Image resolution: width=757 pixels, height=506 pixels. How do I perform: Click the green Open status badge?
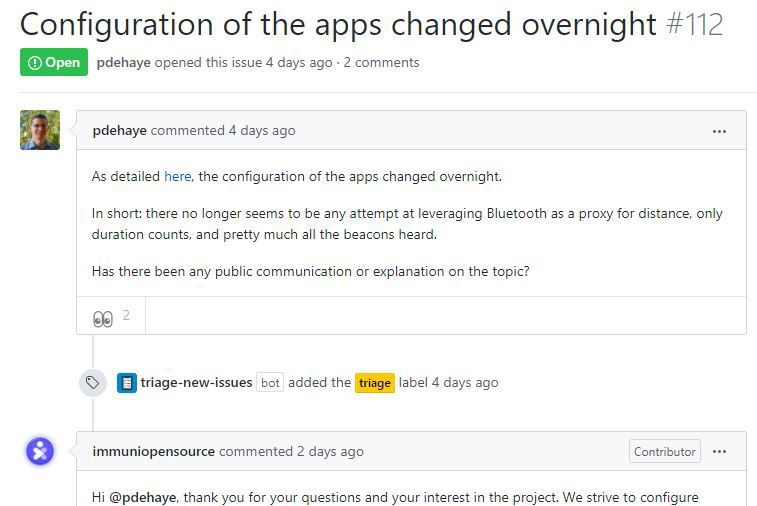[54, 62]
